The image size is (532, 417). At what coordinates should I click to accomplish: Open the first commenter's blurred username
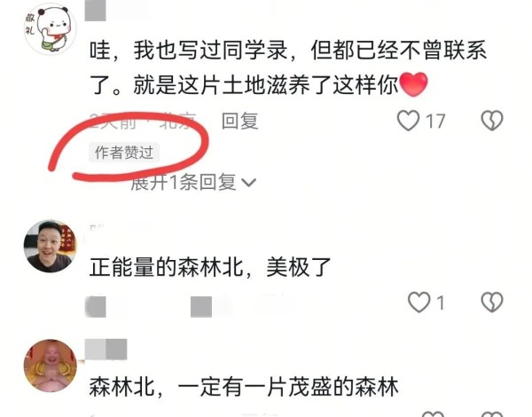click(96, 10)
